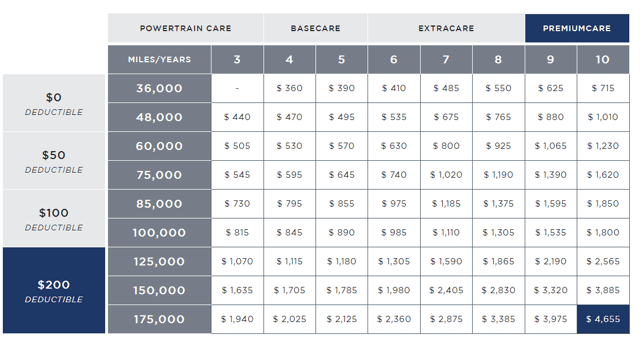Viewport: 644px width, 356px height.
Task: Choose the EXTRACARE plan header
Action: tap(446, 28)
